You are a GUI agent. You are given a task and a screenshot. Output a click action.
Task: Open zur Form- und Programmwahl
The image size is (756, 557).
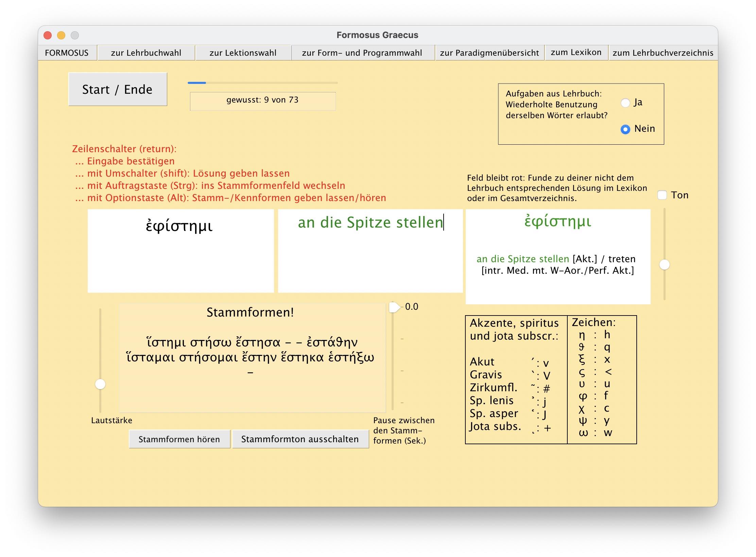point(362,53)
